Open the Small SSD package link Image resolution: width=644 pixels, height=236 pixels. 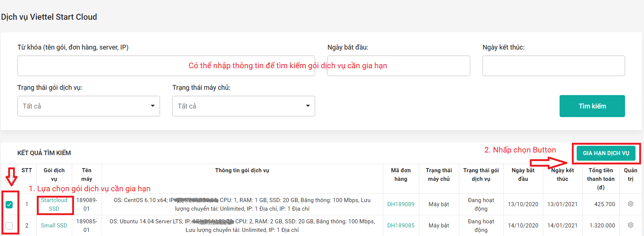[54, 226]
